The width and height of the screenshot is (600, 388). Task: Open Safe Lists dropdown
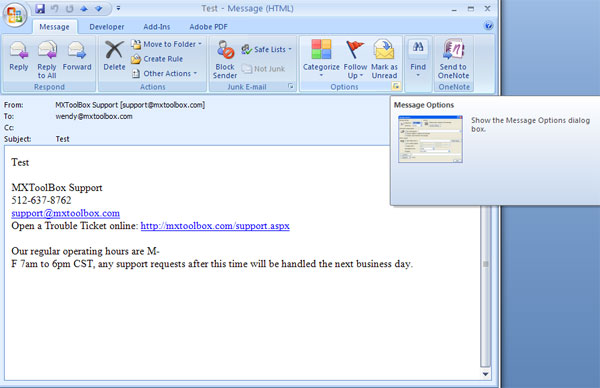[267, 49]
